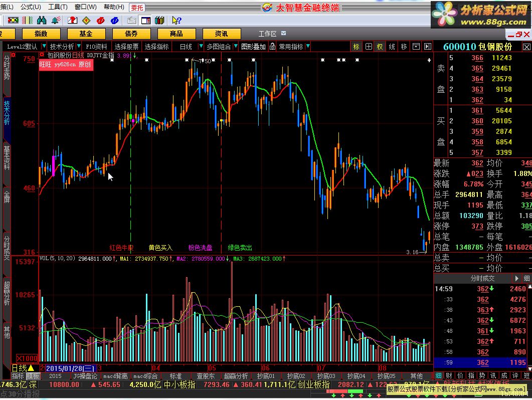Toggle the 线 line button

(392, 47)
